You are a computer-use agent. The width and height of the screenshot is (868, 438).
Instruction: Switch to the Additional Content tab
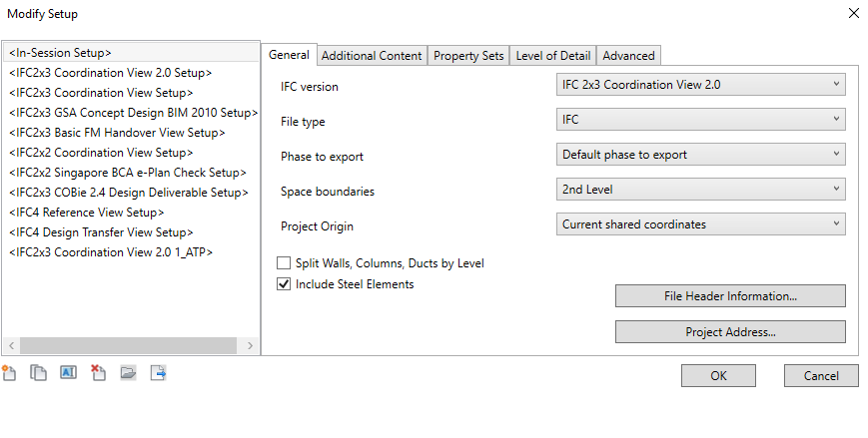(372, 56)
